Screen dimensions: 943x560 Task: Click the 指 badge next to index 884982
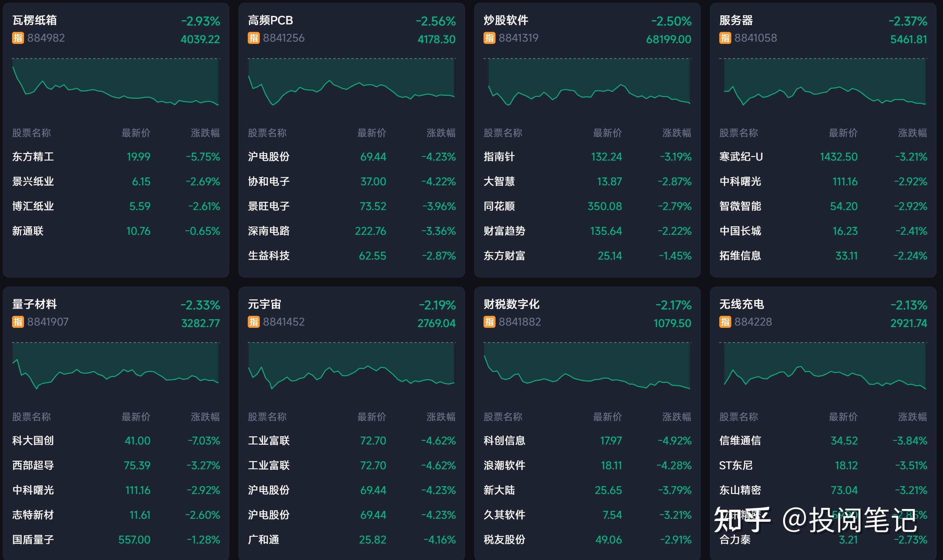(x=17, y=39)
